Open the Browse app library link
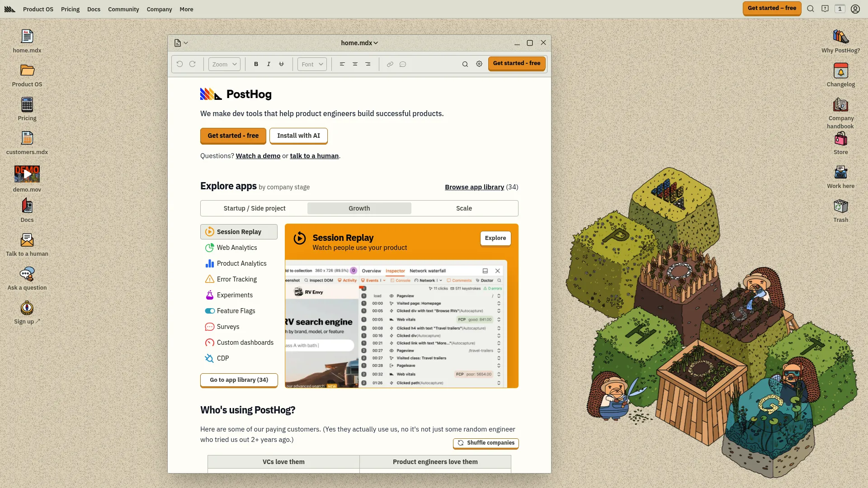 pos(474,187)
